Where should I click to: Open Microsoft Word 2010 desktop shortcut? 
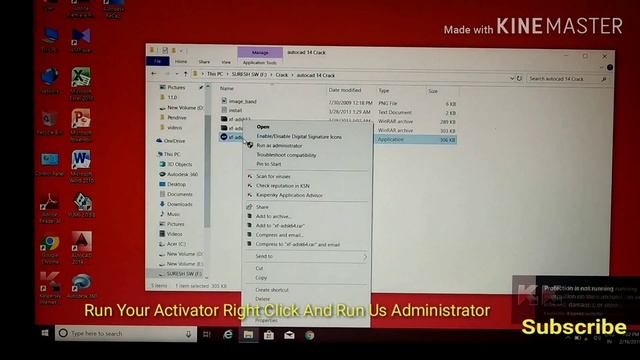(x=81, y=167)
